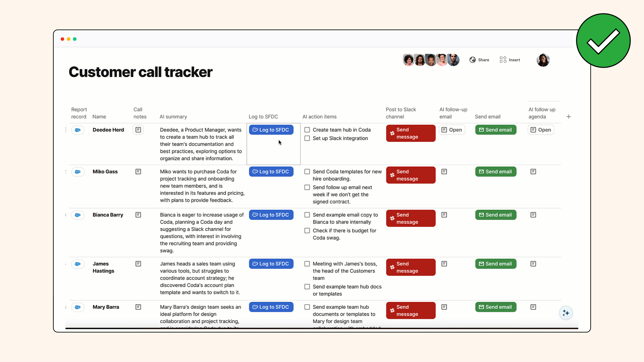
Task: Click the add column icon at table header
Action: coord(569,117)
